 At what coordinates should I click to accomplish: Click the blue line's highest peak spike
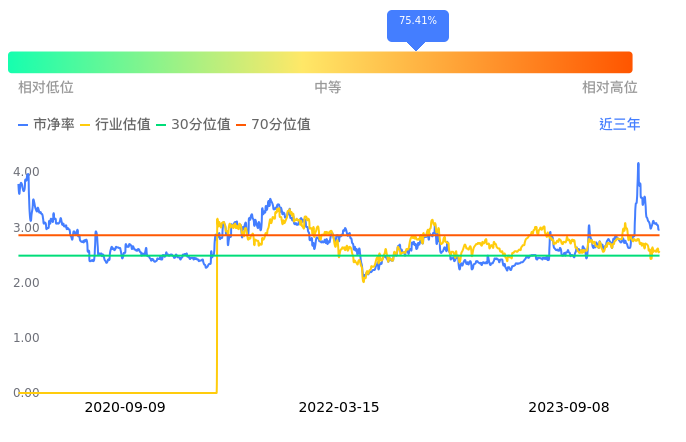638,164
